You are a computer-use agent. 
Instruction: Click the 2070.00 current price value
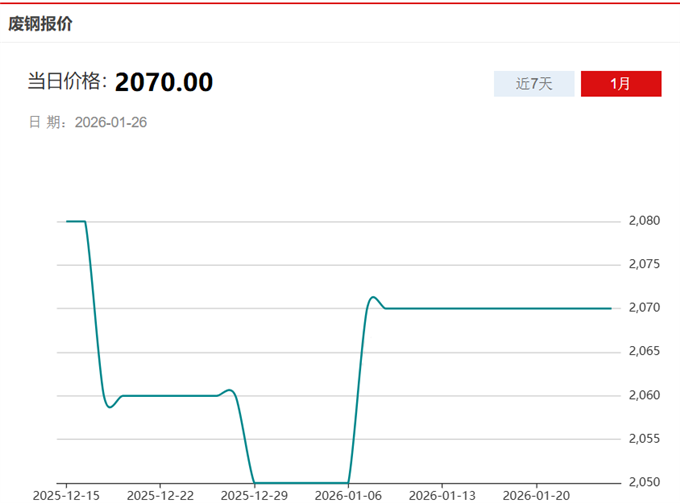(164, 82)
